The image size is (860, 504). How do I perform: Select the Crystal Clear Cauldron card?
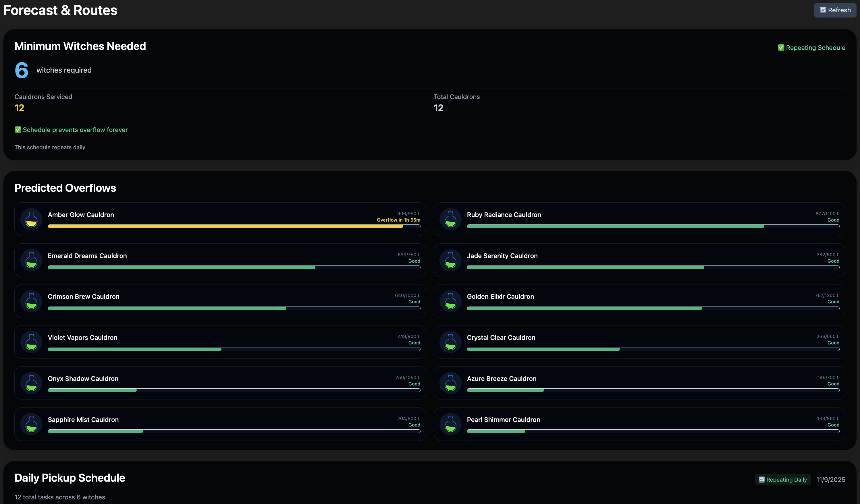point(639,342)
